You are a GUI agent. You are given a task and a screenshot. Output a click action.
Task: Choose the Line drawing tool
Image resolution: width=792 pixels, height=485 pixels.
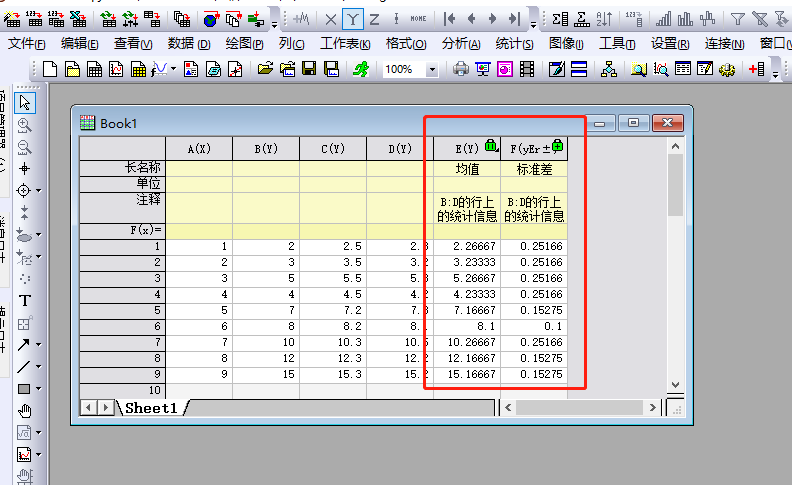coord(25,367)
